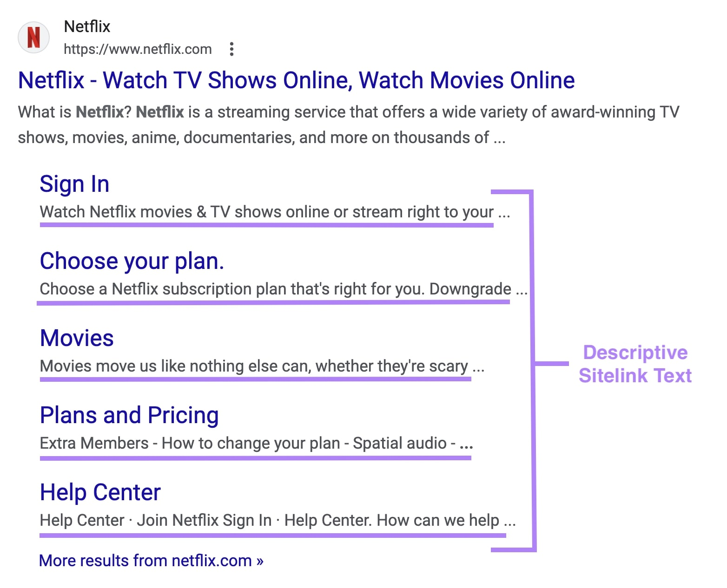Open the Help Center sitelink
This screenshot has width=727, height=588.
pyautogui.click(x=100, y=492)
